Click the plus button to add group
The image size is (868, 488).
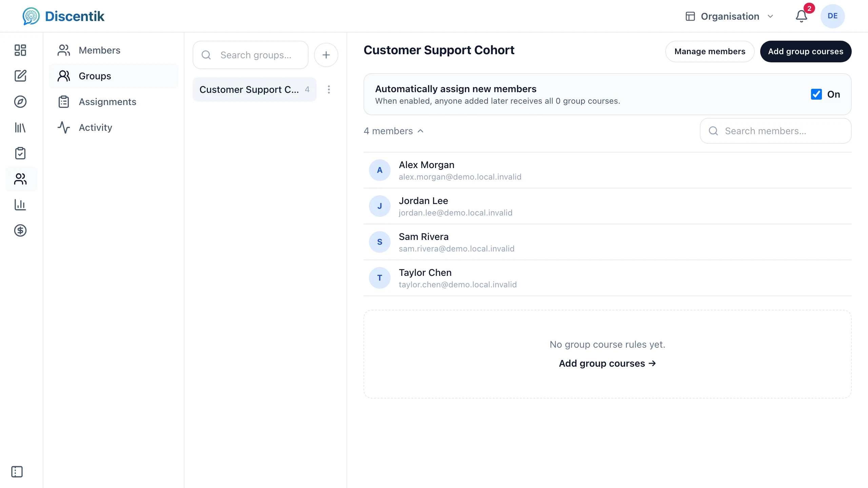pyautogui.click(x=326, y=55)
